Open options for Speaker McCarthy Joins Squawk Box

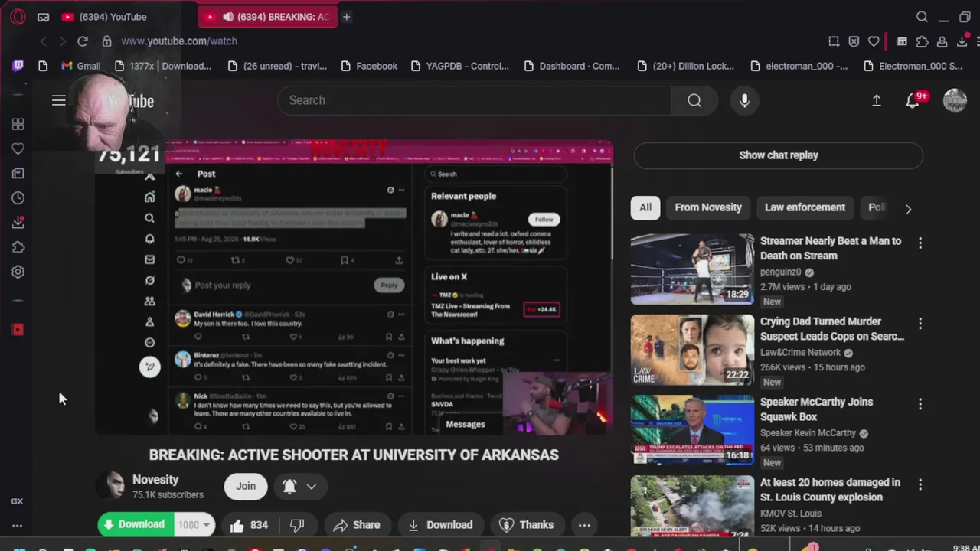[920, 404]
